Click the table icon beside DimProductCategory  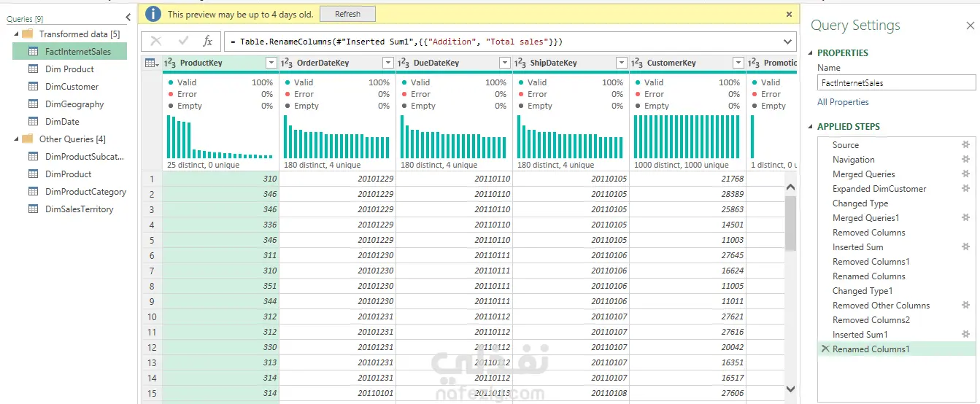[x=33, y=192]
